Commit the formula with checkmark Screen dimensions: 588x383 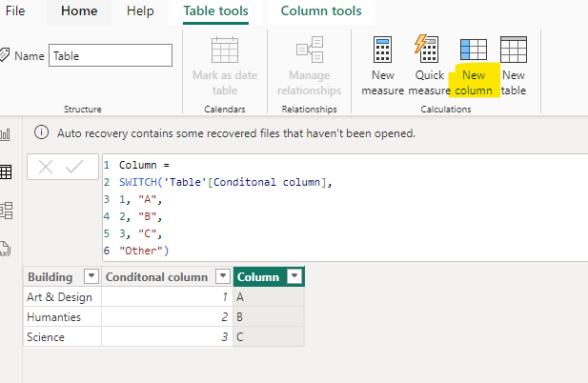click(74, 167)
